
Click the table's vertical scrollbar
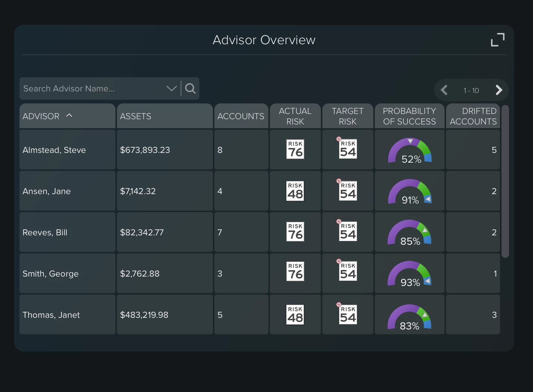505,181
